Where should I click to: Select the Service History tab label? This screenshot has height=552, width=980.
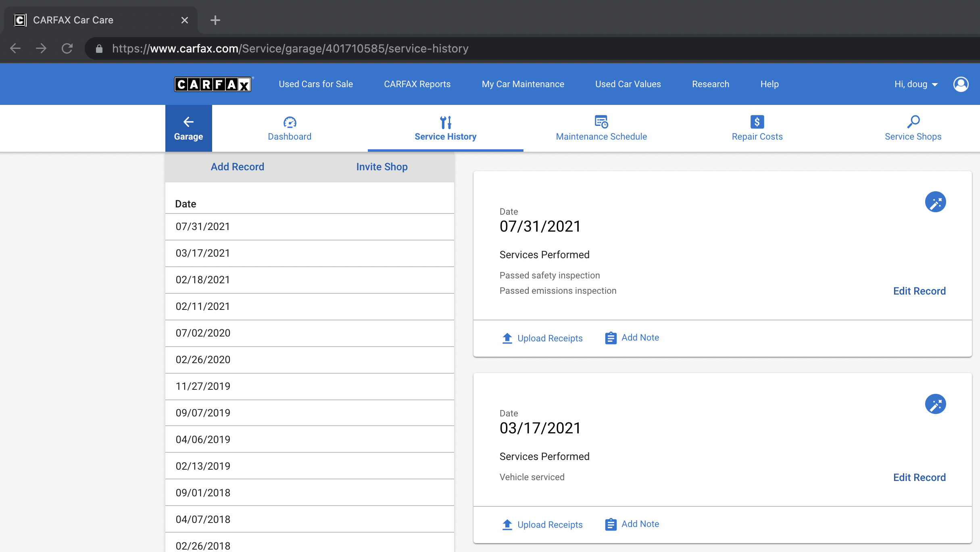(x=446, y=137)
